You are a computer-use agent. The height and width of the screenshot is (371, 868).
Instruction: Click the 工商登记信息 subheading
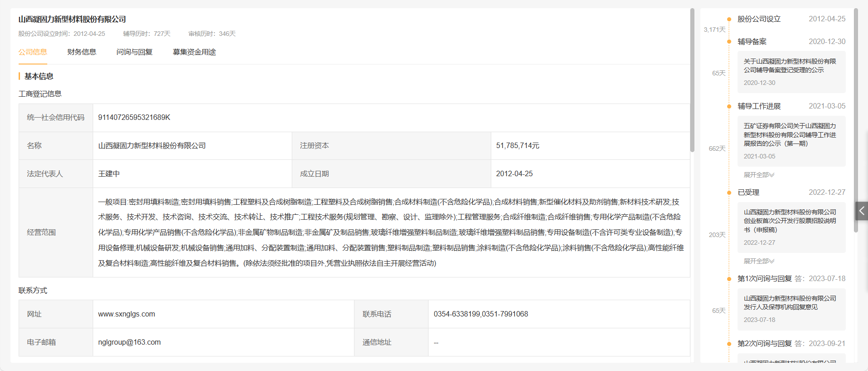coord(40,94)
